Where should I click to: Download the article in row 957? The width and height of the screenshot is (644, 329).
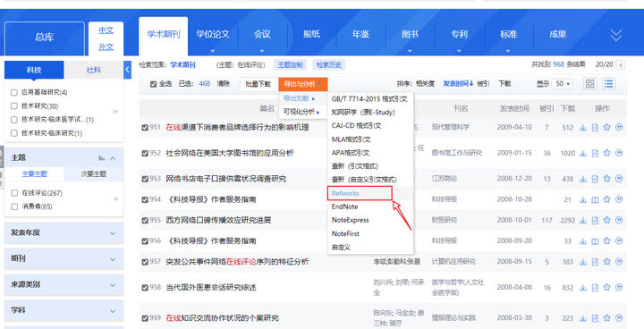coord(583,262)
